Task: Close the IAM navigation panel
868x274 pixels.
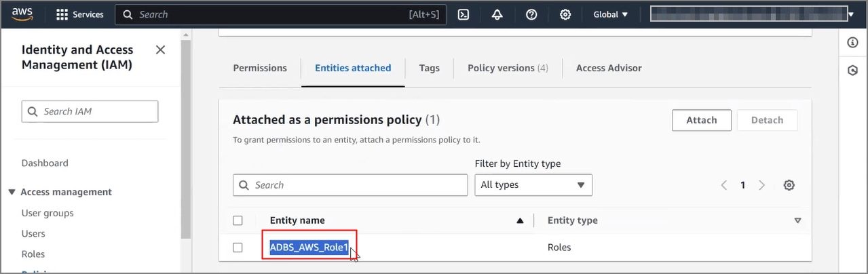Action: click(x=160, y=50)
